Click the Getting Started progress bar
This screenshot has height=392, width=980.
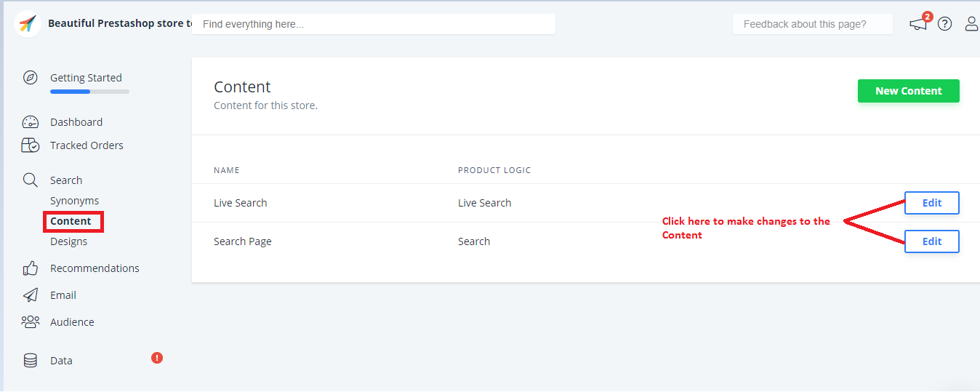pyautogui.click(x=89, y=92)
